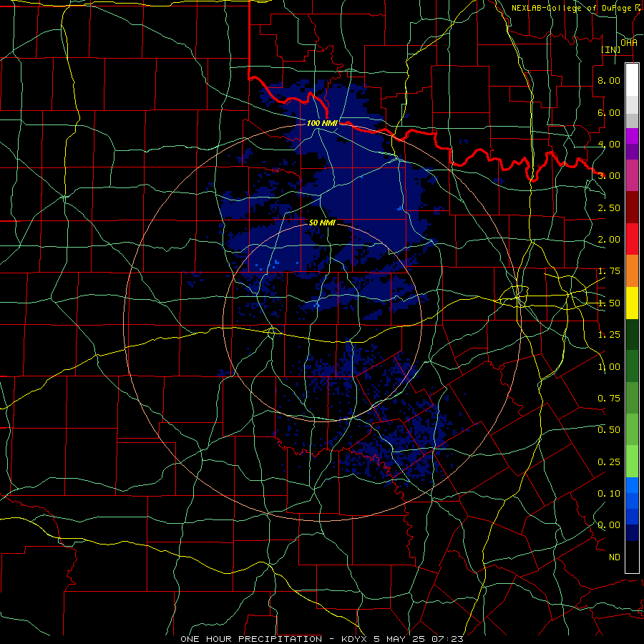The image size is (644, 644).
Task: Select the darkest green swatch beside 1.25
Action: (632, 335)
